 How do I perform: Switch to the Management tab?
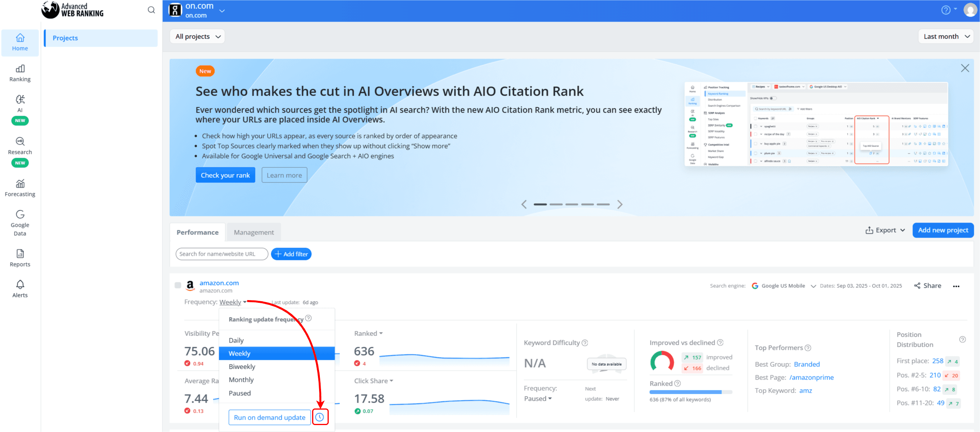coord(253,232)
